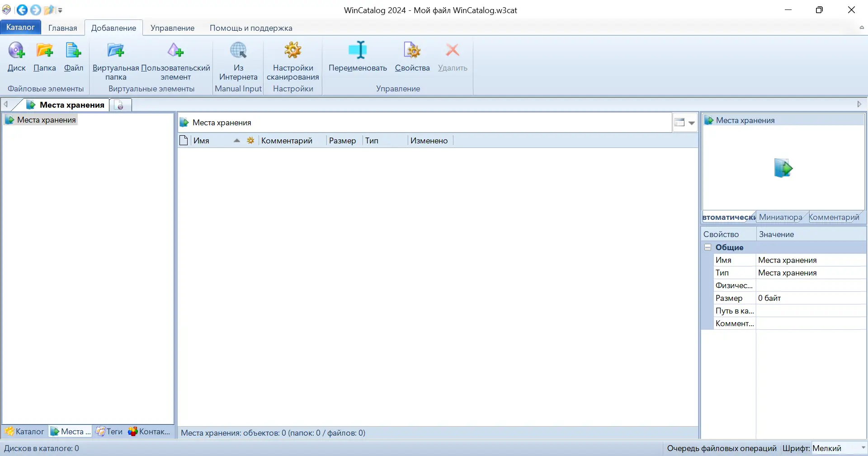Click the Места хранения preview thumbnail

783,168
